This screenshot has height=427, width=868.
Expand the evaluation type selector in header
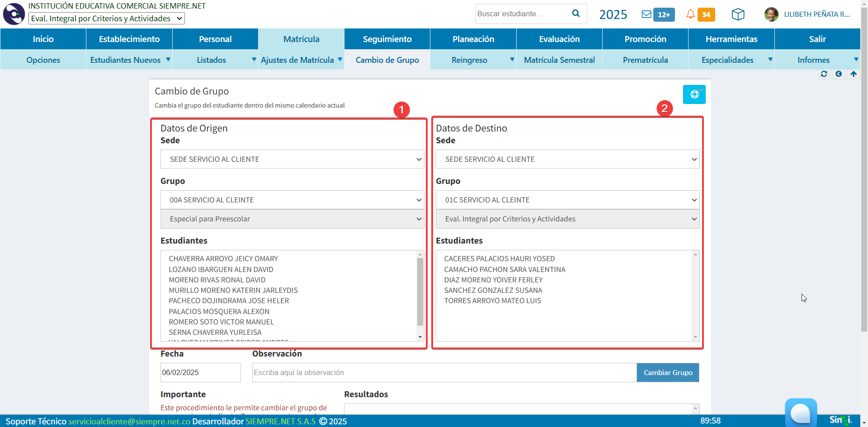(107, 19)
